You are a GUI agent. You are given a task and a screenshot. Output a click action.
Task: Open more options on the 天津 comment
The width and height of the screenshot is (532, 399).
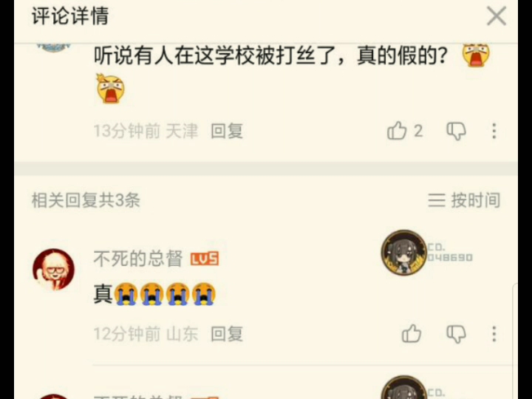pyautogui.click(x=494, y=131)
